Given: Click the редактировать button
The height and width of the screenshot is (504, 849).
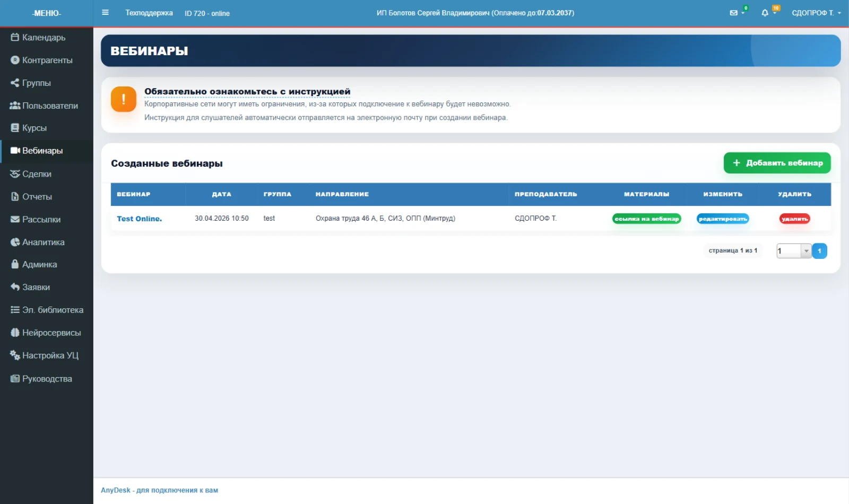Looking at the screenshot, I should 723,219.
